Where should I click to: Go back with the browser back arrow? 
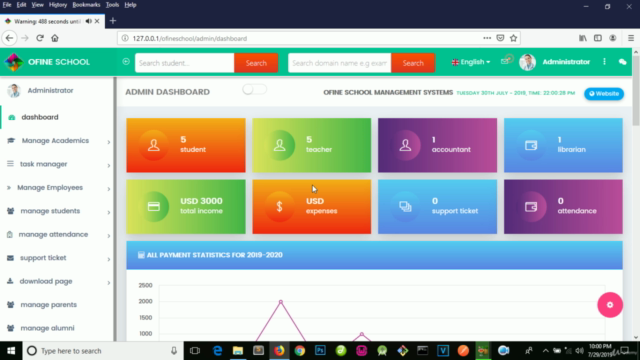(9, 38)
